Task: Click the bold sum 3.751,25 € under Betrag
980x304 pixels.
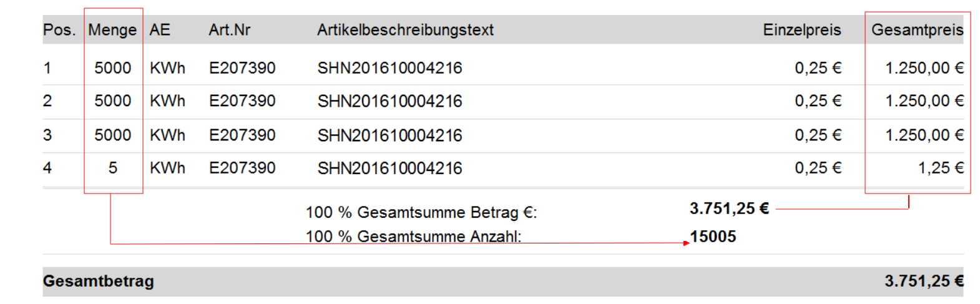Action: pyautogui.click(x=728, y=208)
